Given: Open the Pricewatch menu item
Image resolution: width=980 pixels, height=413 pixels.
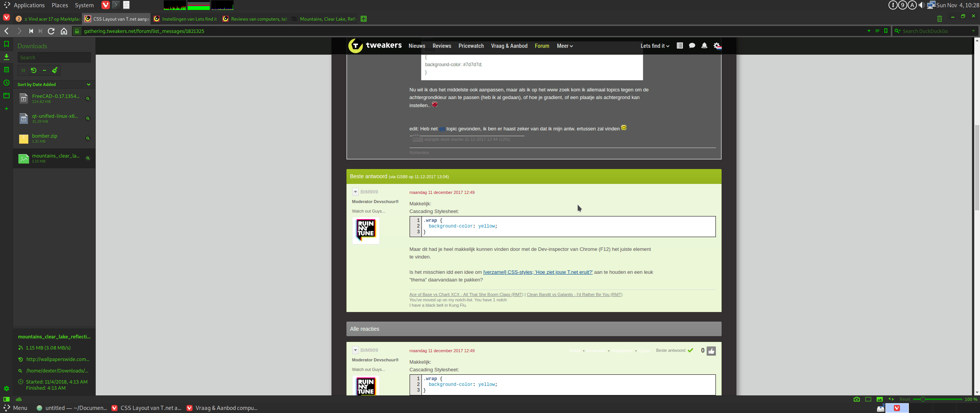Looking at the screenshot, I should tap(471, 46).
